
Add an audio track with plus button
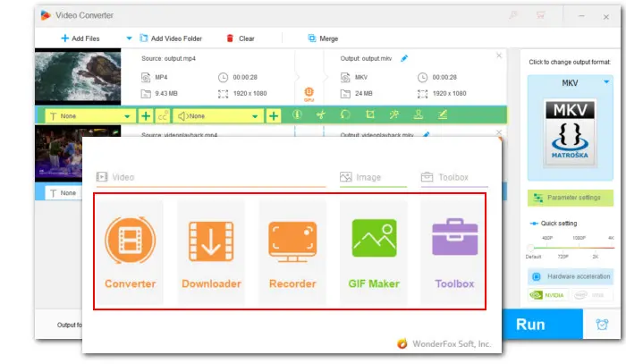click(x=274, y=115)
